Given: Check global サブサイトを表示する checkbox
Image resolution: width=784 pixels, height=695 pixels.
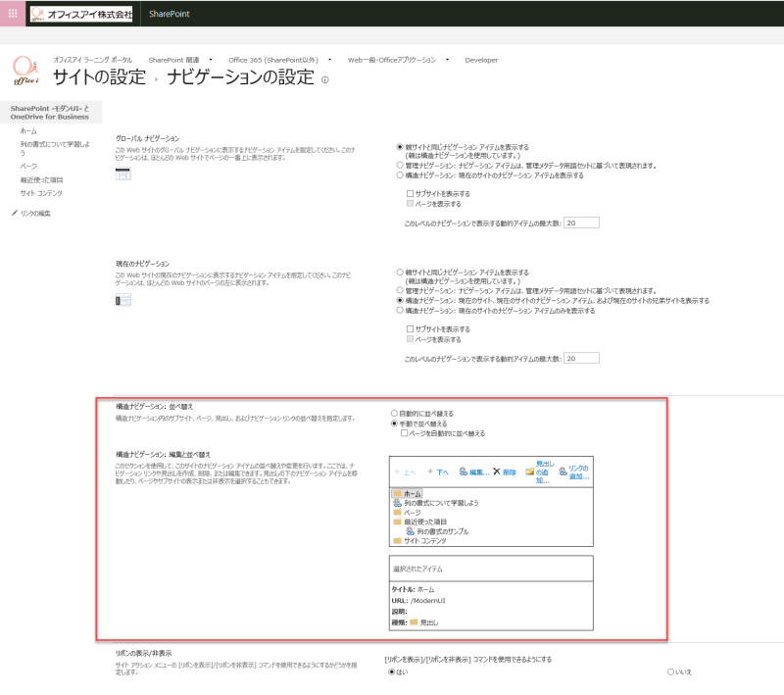Looking at the screenshot, I should tap(410, 193).
